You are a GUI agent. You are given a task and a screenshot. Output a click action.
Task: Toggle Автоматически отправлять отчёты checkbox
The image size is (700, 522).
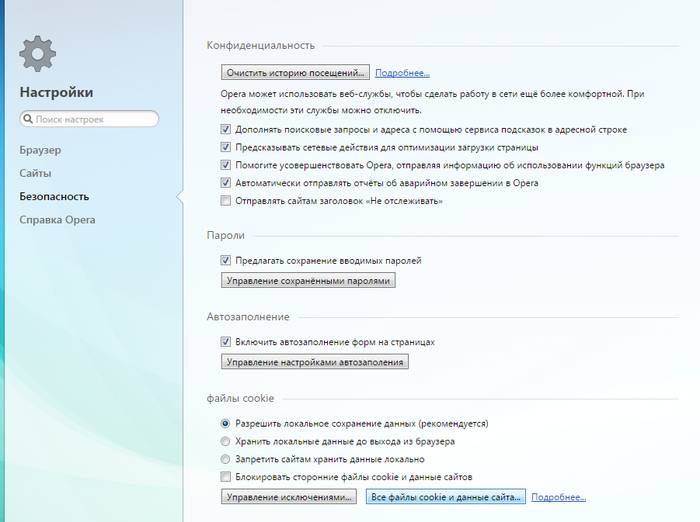click(225, 183)
